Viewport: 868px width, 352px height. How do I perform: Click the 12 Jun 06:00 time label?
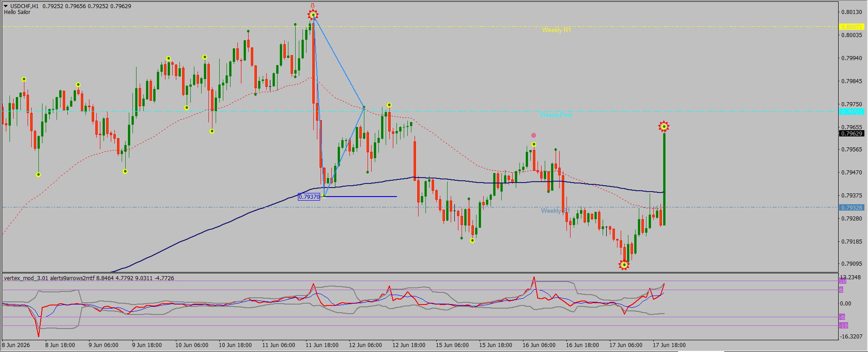[x=365, y=345]
